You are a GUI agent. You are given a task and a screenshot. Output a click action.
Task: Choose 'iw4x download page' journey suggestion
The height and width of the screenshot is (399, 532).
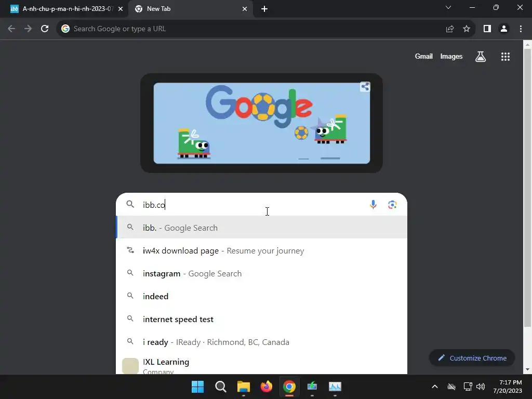(x=262, y=251)
